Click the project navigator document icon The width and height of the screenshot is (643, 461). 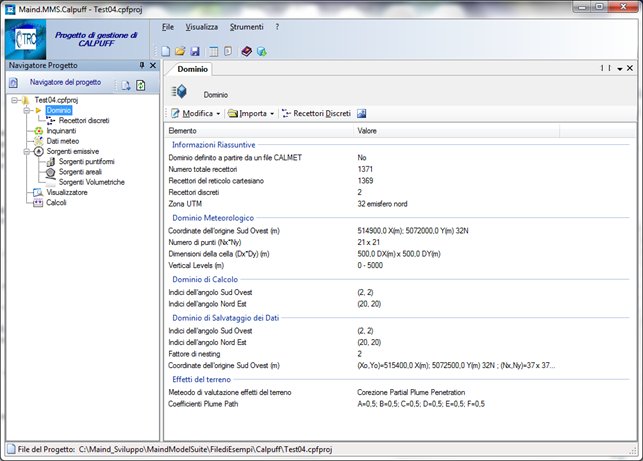pyautogui.click(x=13, y=82)
